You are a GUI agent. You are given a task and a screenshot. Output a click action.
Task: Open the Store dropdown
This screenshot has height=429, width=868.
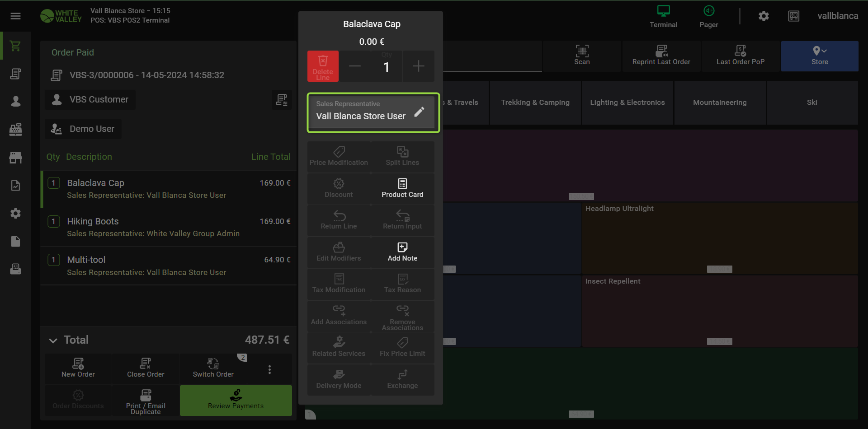(x=820, y=56)
